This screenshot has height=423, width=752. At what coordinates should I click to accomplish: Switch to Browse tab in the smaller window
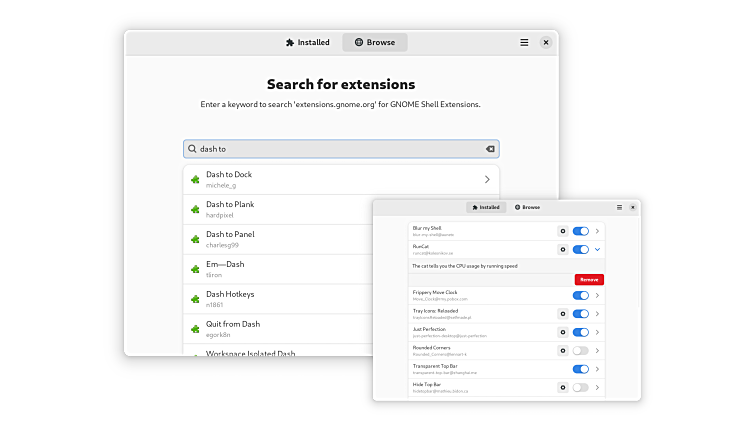[528, 207]
